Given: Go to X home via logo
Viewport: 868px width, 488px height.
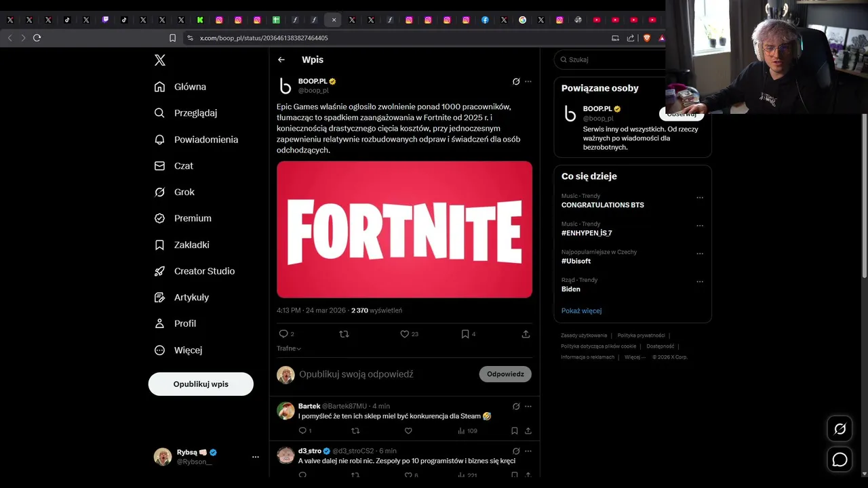Looking at the screenshot, I should pyautogui.click(x=159, y=60).
